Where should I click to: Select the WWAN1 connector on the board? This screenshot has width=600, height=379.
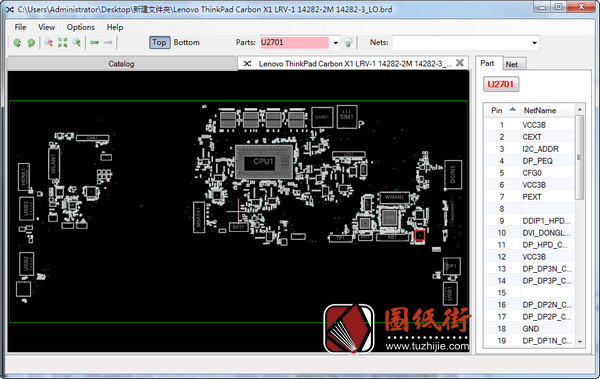394,198
